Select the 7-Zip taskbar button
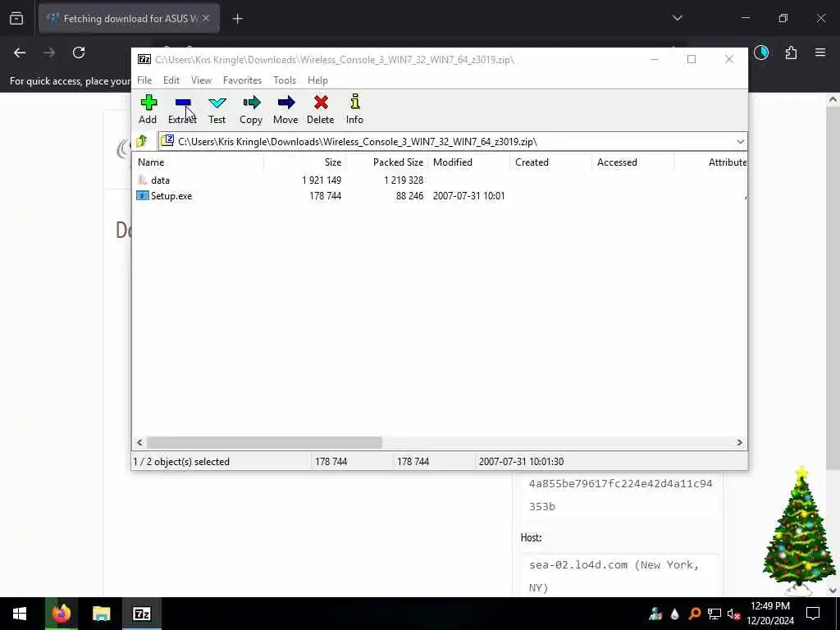The height and width of the screenshot is (630, 840). [141, 614]
